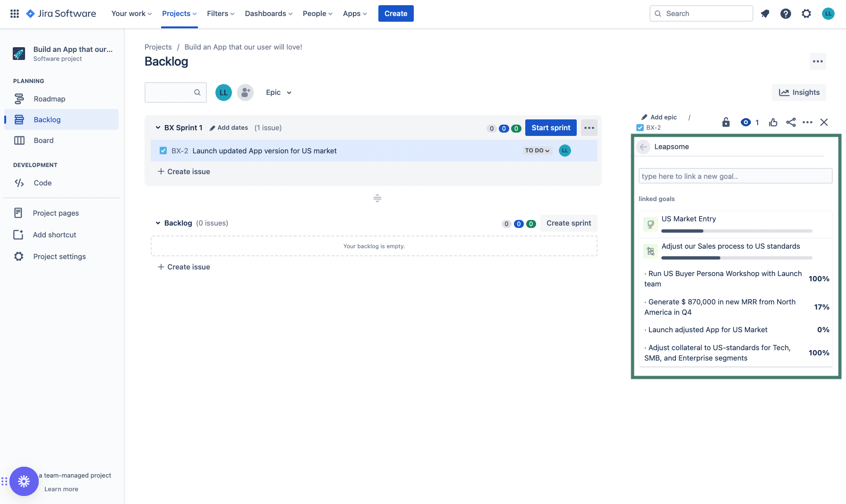Screen dimensions: 846x504
Task: Select Launch adjusted App for US Market
Action: (x=708, y=330)
